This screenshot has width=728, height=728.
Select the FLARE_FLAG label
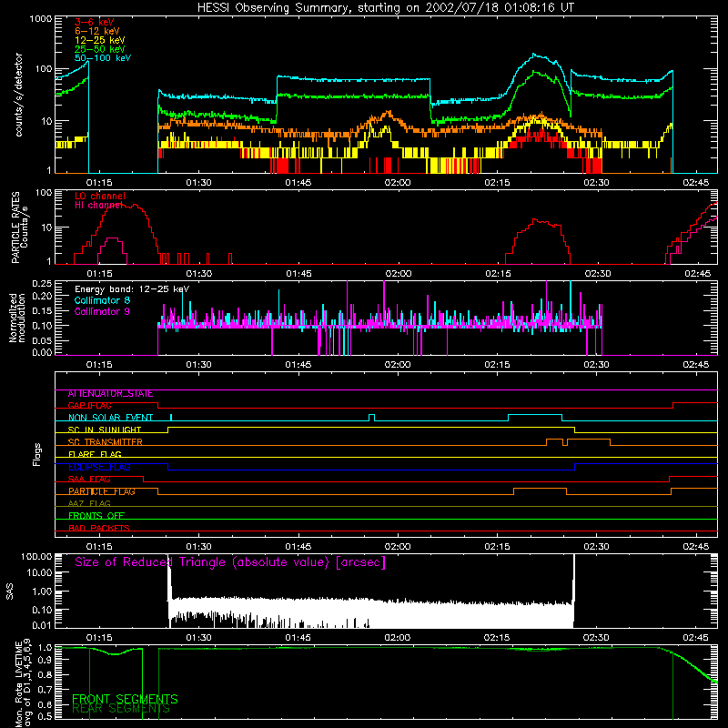95,454
